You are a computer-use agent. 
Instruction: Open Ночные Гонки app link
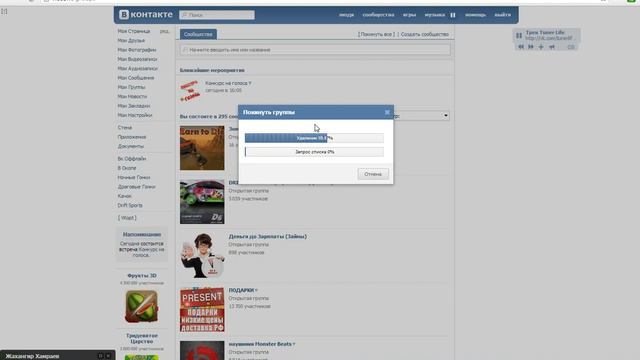click(x=134, y=178)
